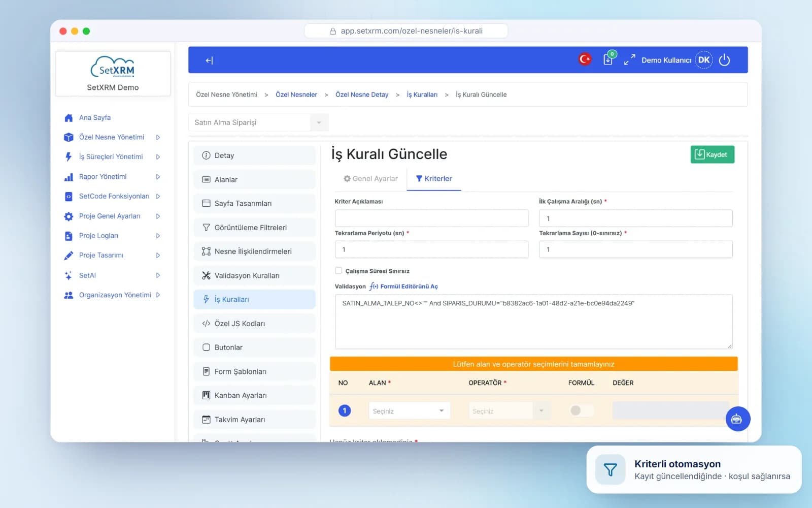The height and width of the screenshot is (508, 812).
Task: Switch to the Kriterler tab
Action: [x=434, y=179]
